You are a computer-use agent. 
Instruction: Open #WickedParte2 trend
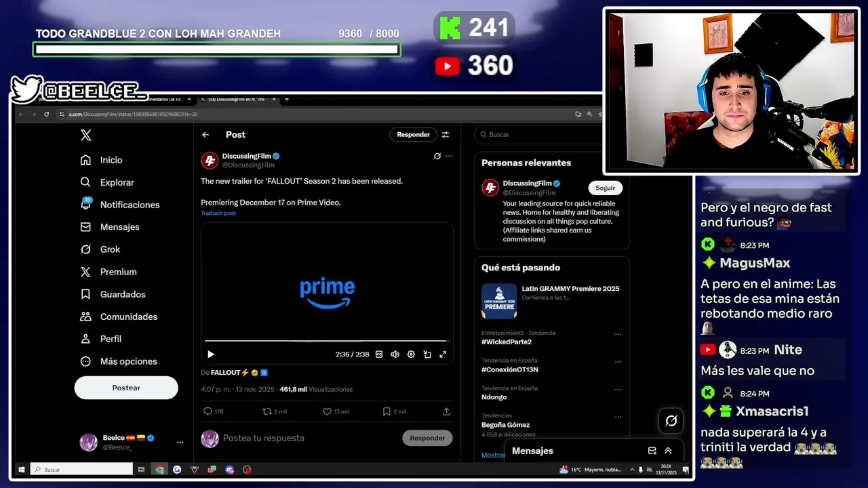[507, 342]
